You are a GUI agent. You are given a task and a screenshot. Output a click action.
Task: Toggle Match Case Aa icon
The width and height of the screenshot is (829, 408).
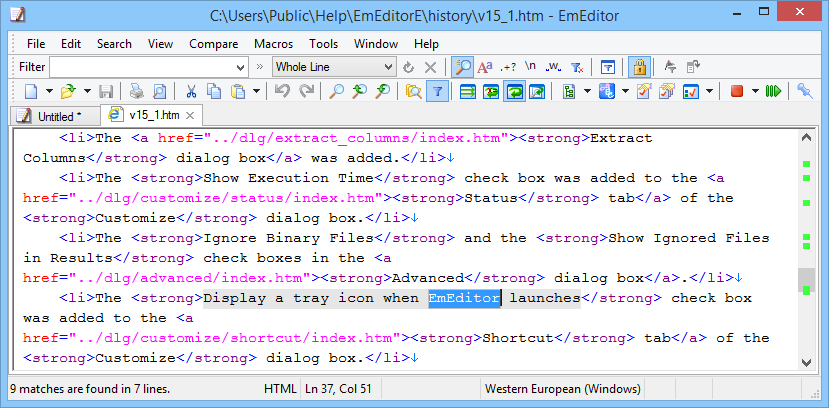[485, 67]
